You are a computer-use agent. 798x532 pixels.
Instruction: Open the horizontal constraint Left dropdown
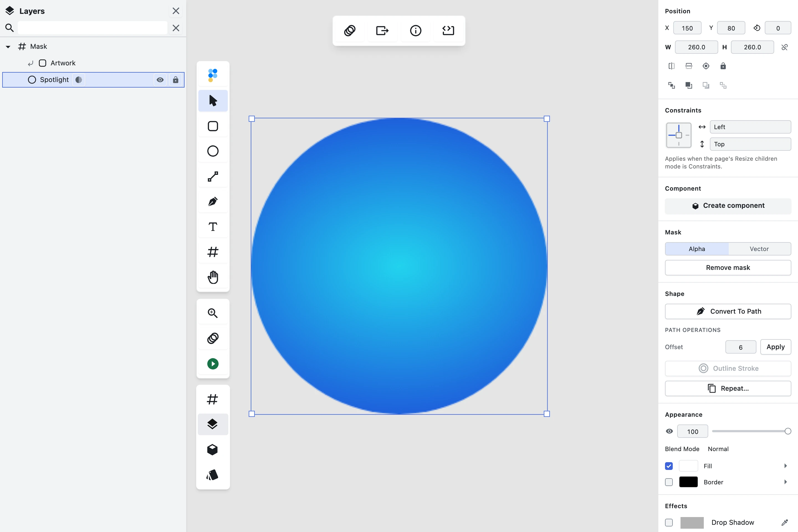750,127
